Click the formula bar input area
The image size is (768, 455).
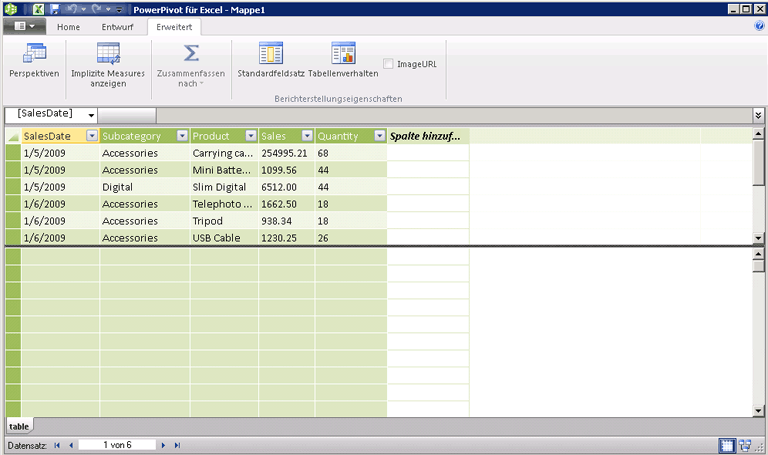click(454, 115)
